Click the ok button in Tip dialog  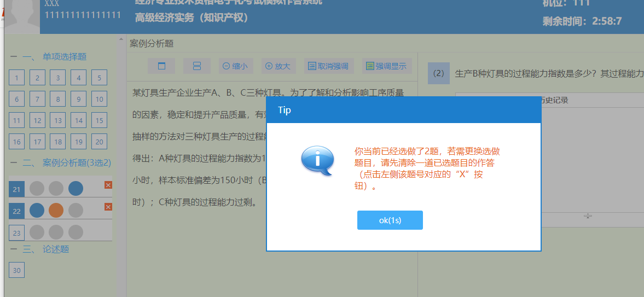point(390,220)
